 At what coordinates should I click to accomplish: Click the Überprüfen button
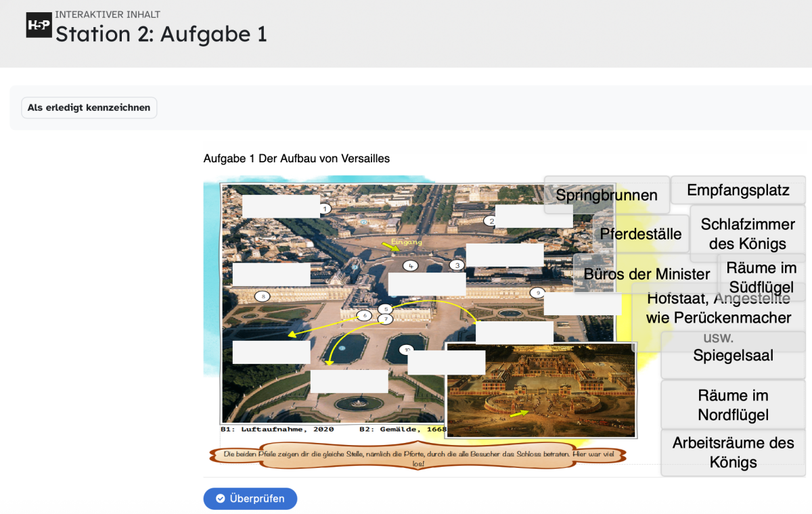[x=250, y=498]
